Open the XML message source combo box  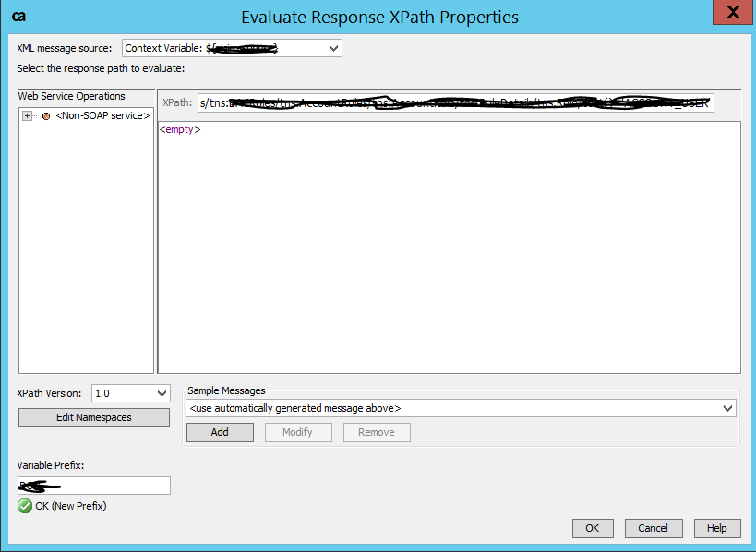231,47
